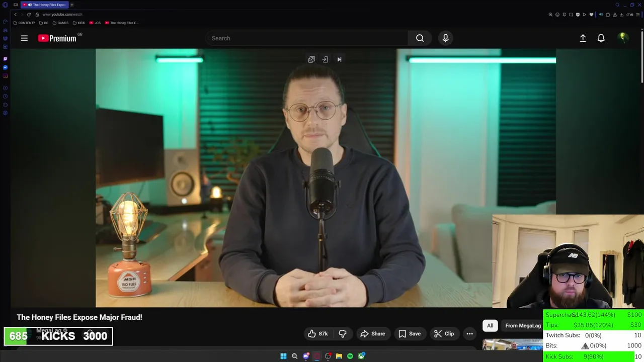
Task: Reload the current page
Action: tap(29, 15)
